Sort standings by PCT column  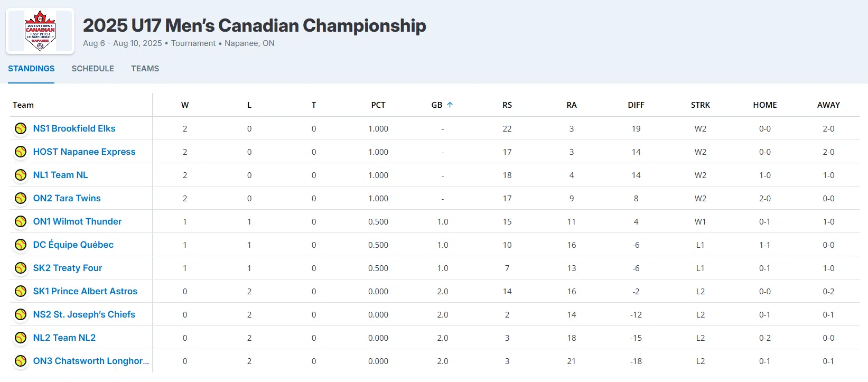[x=378, y=105]
